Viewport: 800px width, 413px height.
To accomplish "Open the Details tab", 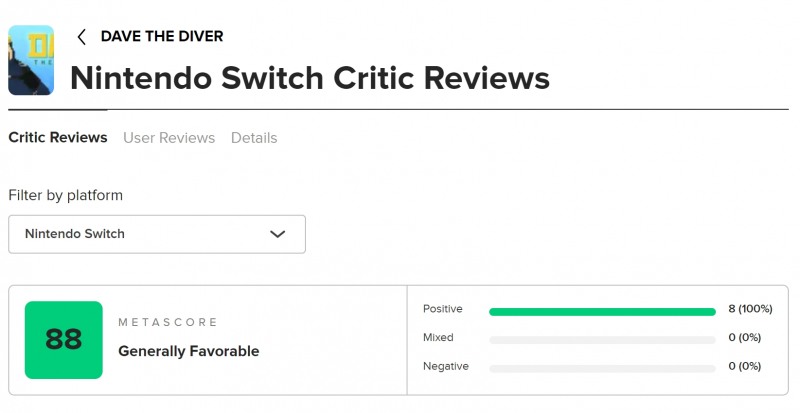I will point(254,138).
